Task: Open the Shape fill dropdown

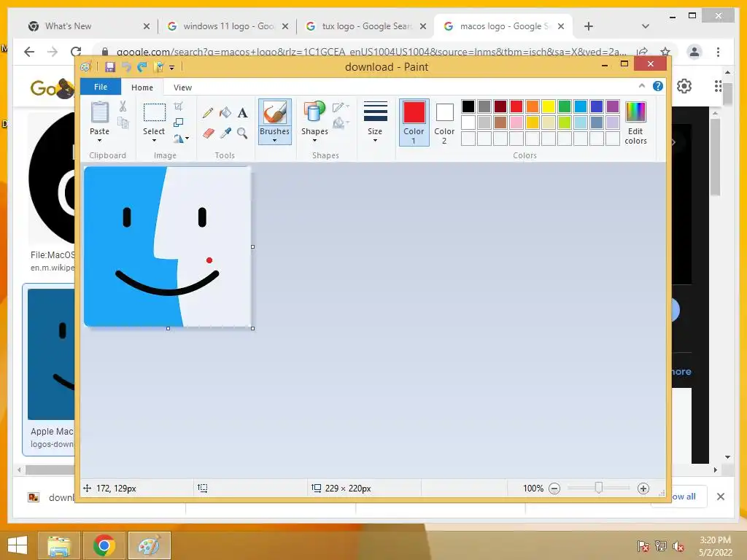Action: (x=341, y=124)
